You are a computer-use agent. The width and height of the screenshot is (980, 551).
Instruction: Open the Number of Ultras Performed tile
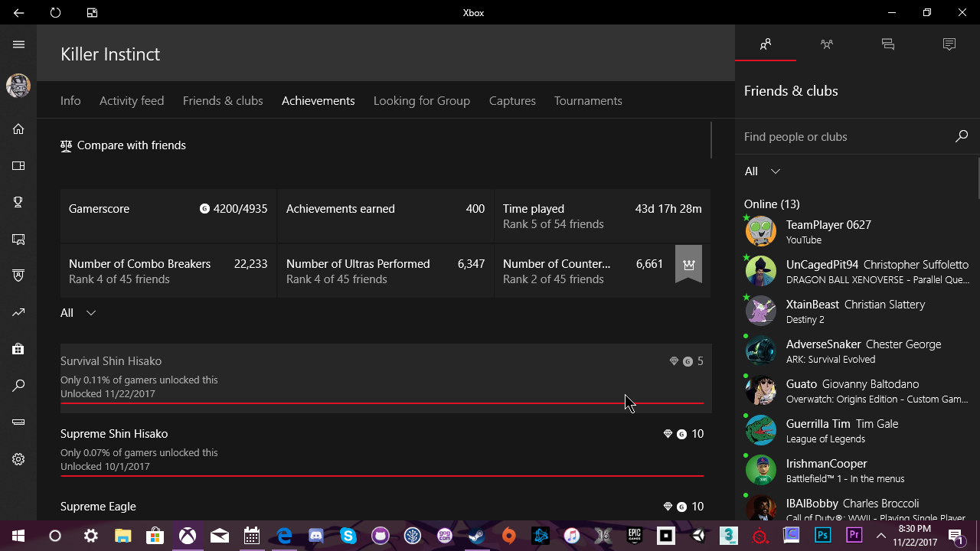click(x=385, y=271)
